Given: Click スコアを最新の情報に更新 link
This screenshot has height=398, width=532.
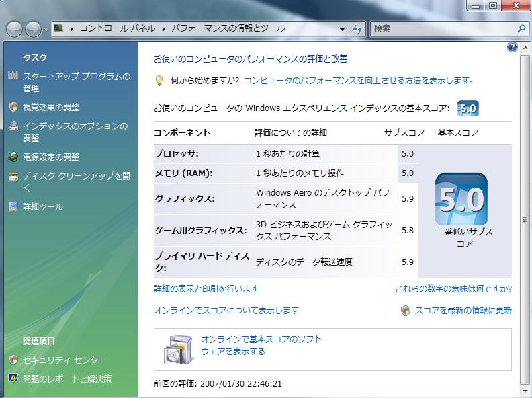Looking at the screenshot, I should 463,310.
